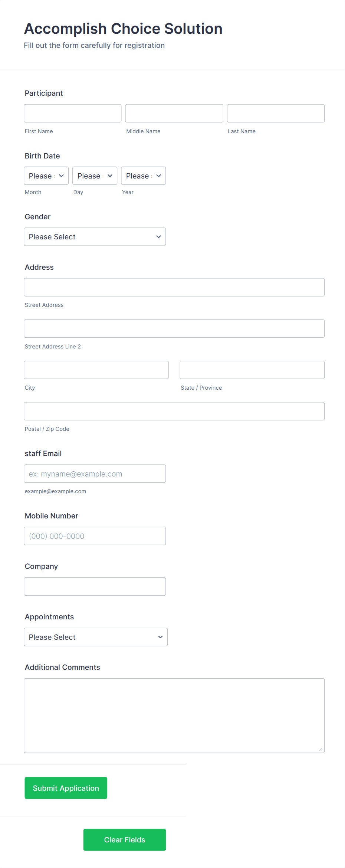Click the Street Address input field

click(x=174, y=287)
